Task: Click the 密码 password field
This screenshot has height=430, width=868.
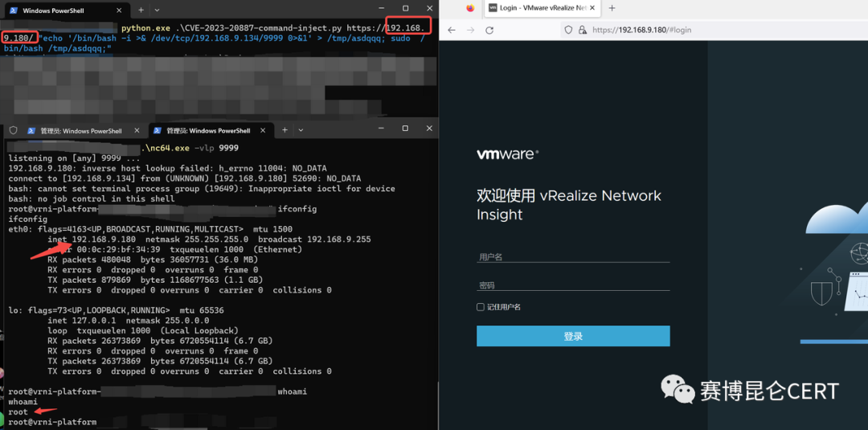Action: click(x=573, y=285)
